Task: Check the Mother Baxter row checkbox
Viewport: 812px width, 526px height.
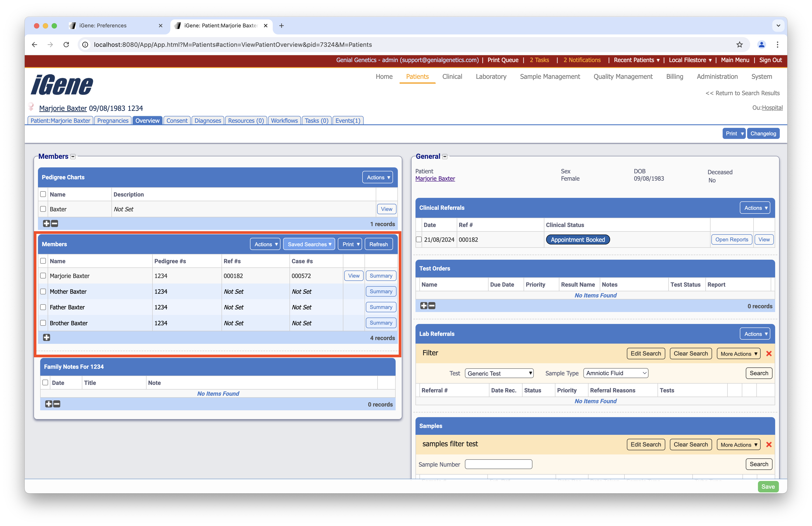Action: click(x=43, y=291)
